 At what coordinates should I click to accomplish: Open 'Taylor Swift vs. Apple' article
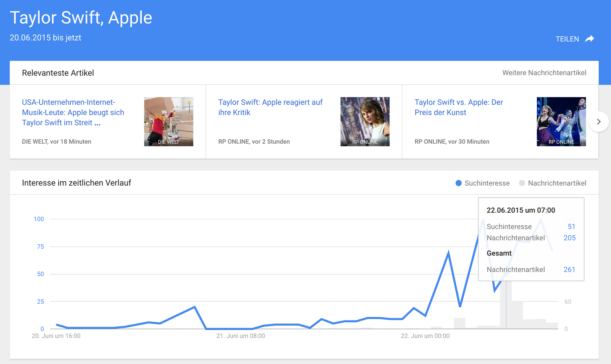(458, 107)
